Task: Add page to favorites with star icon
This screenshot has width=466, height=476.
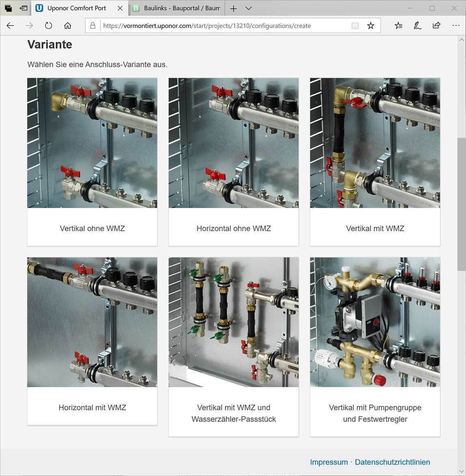Action: (371, 26)
